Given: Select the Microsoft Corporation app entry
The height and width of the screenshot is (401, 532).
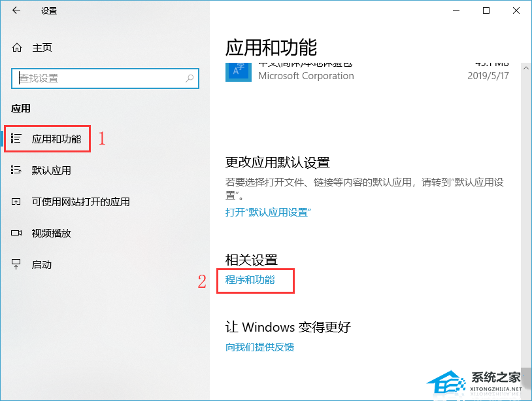Looking at the screenshot, I should [x=367, y=73].
